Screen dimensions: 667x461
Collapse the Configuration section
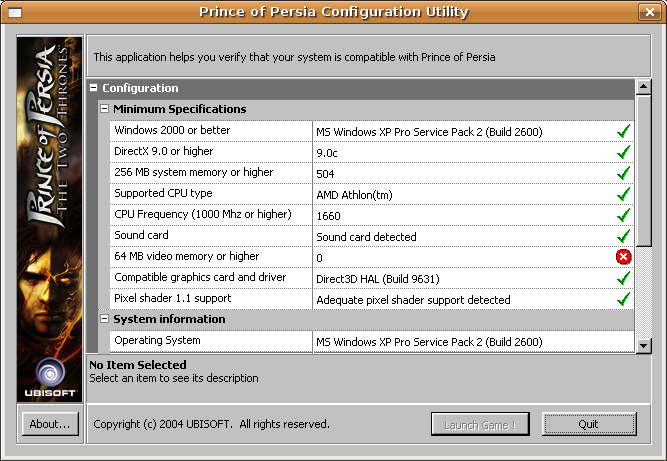click(x=94, y=88)
